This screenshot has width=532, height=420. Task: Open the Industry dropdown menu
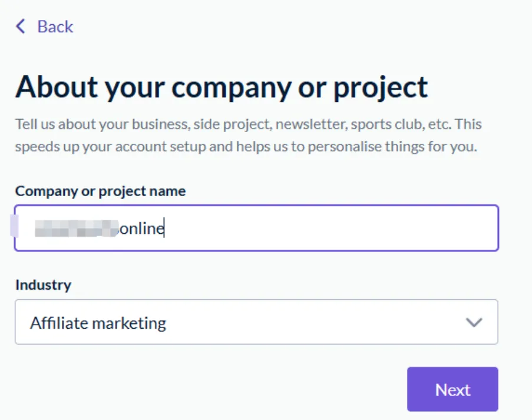(256, 322)
